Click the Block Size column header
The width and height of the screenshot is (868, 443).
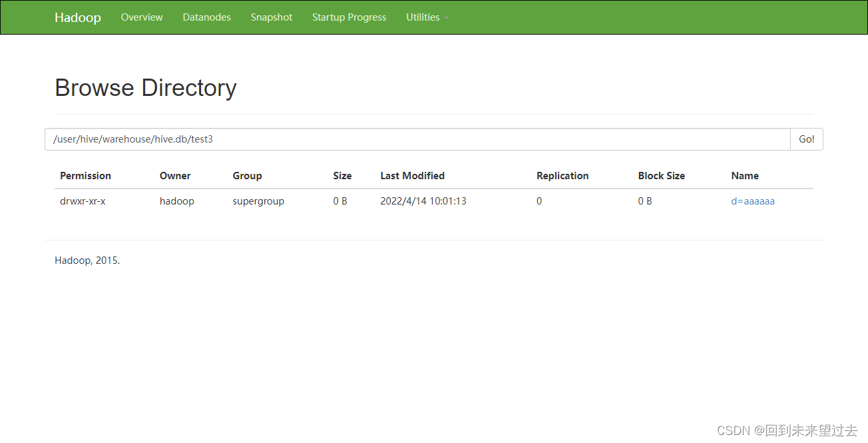661,175
